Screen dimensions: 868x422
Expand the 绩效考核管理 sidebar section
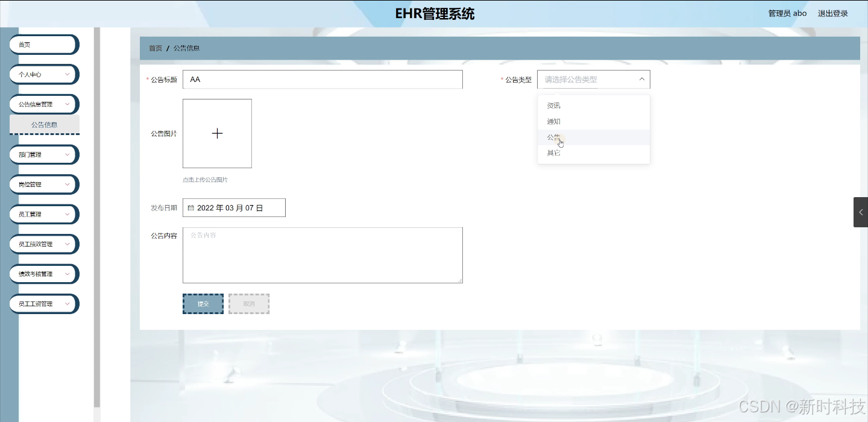pyautogui.click(x=43, y=274)
